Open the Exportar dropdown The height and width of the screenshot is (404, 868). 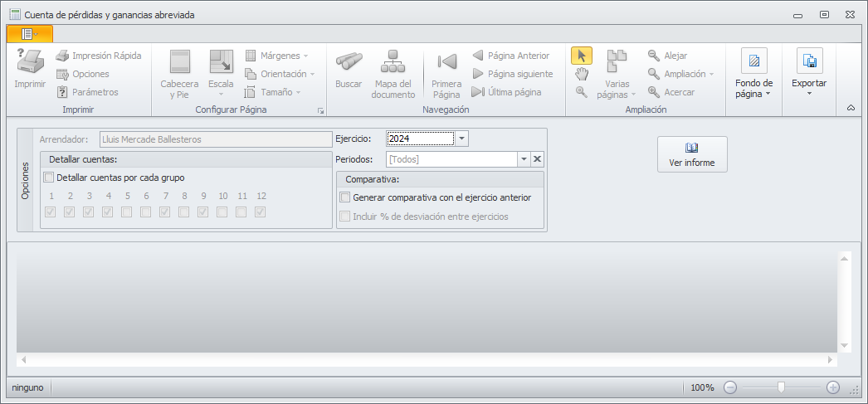pos(809,74)
